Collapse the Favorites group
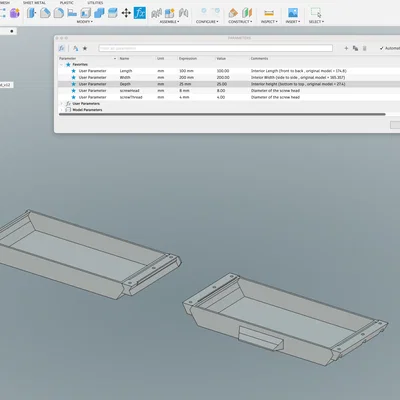 (61, 65)
